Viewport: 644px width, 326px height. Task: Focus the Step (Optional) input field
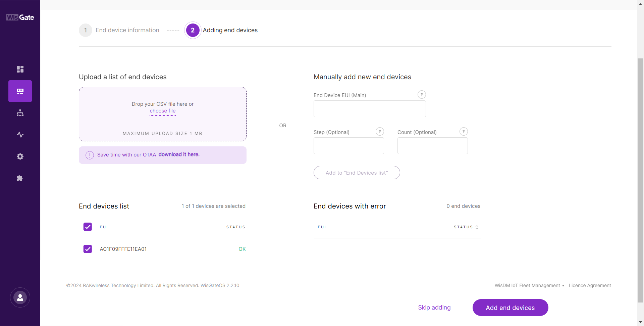click(349, 146)
